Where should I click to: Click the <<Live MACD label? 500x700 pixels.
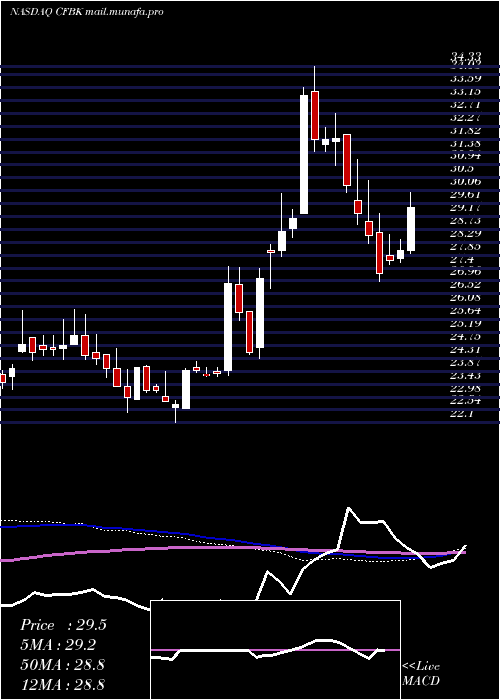(421, 674)
